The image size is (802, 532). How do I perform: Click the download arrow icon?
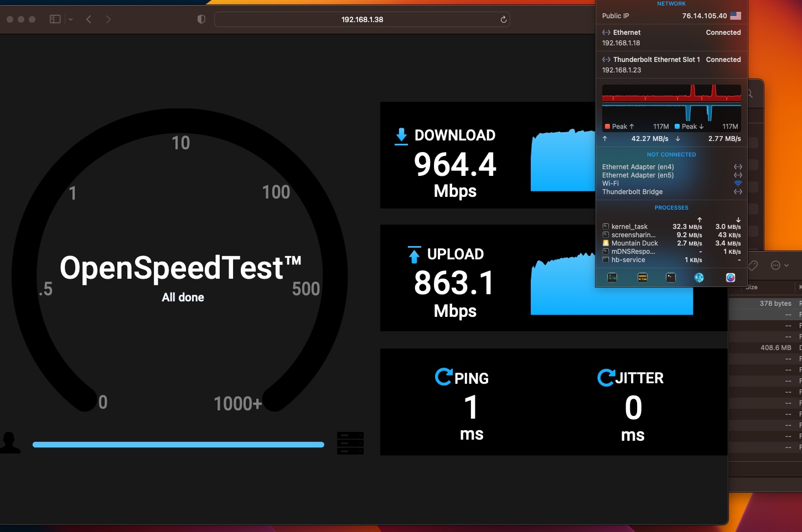(x=401, y=136)
